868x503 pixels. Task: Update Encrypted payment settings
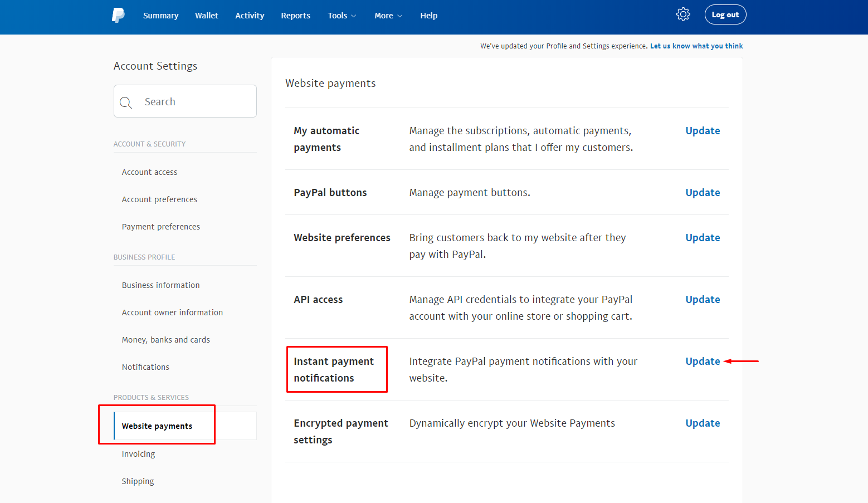[703, 423]
